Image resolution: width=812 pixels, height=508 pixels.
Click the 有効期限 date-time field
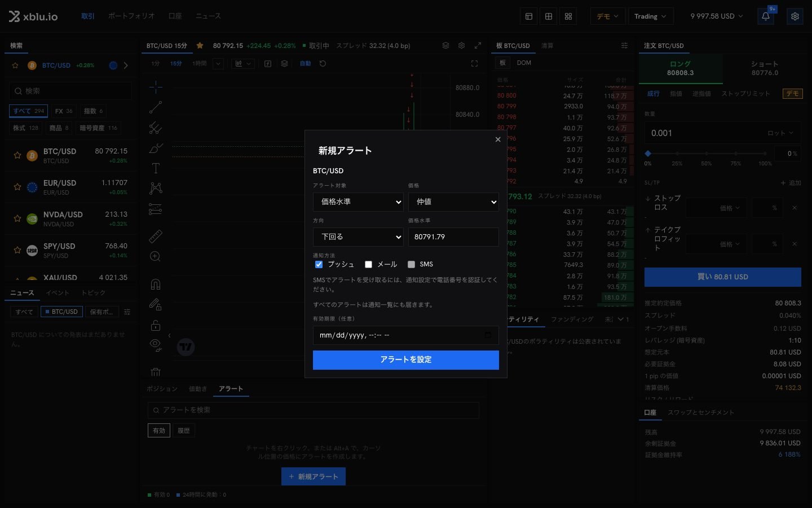pyautogui.click(x=406, y=335)
